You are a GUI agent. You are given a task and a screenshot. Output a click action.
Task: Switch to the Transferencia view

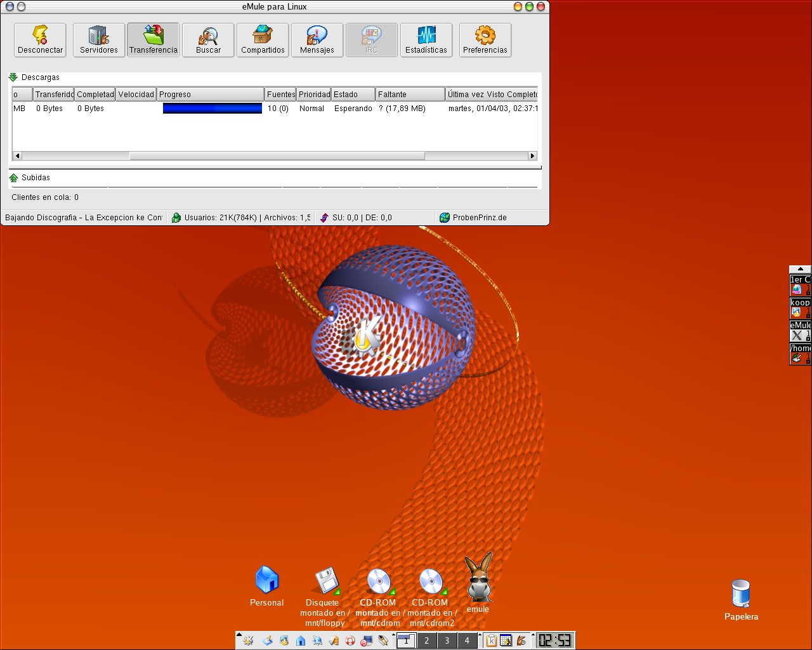154,40
